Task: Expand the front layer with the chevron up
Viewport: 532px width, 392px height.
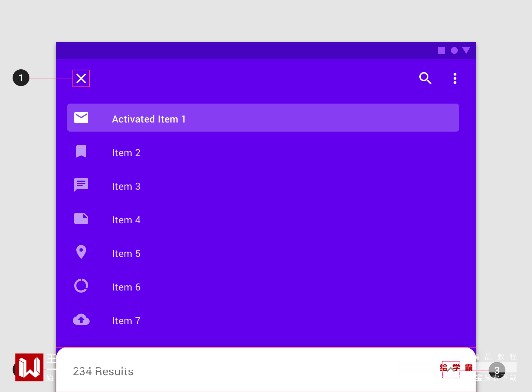Action: click(x=451, y=370)
